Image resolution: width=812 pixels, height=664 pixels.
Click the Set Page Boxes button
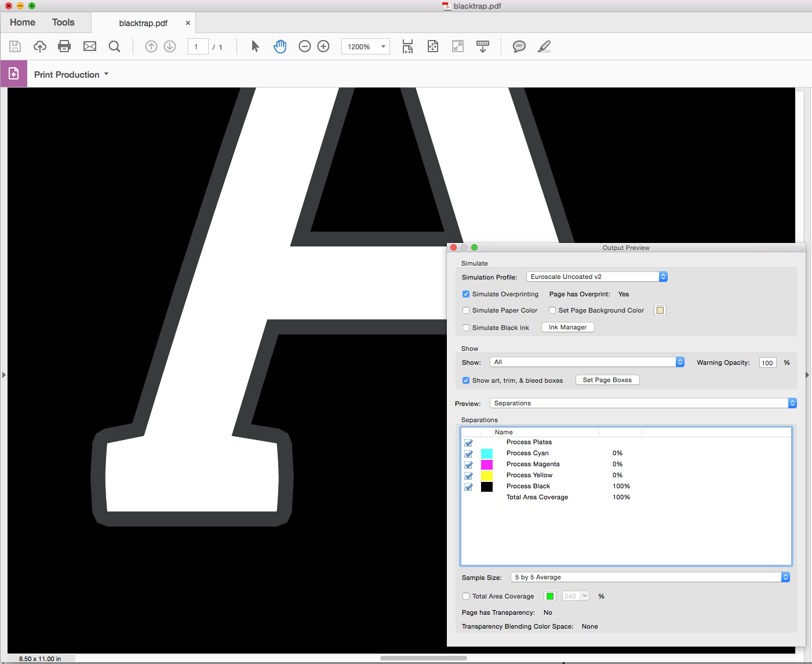[607, 380]
